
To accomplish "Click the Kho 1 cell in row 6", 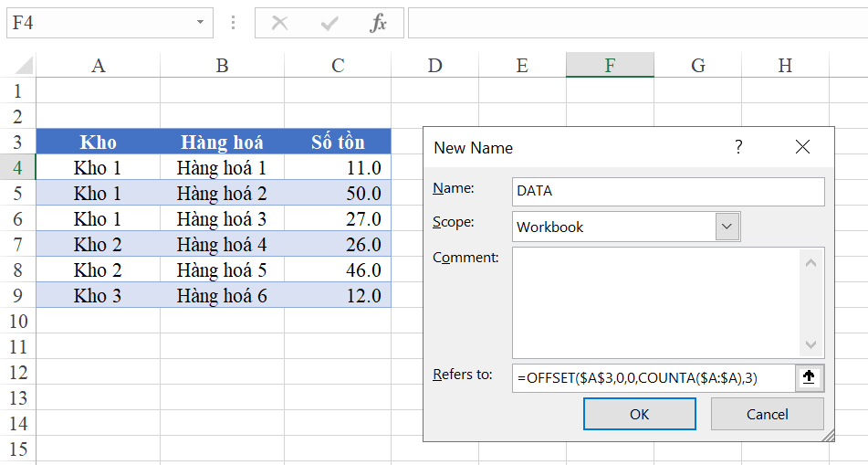I will 98,218.
